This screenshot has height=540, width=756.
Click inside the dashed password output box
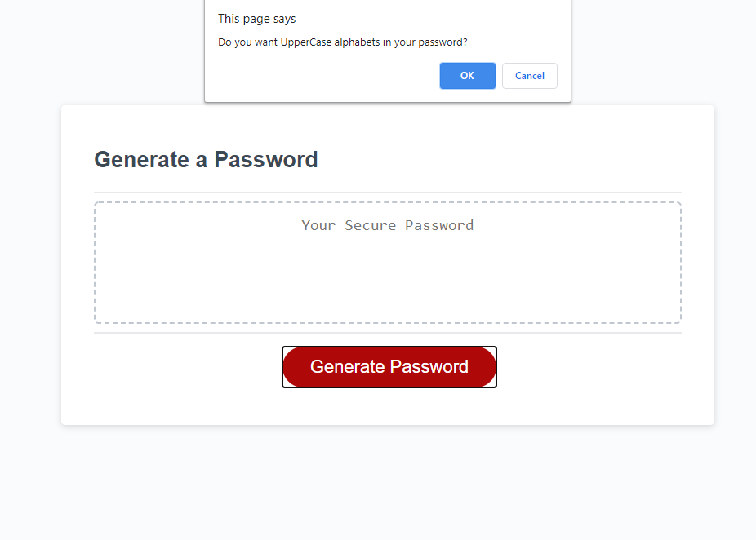tap(388, 263)
